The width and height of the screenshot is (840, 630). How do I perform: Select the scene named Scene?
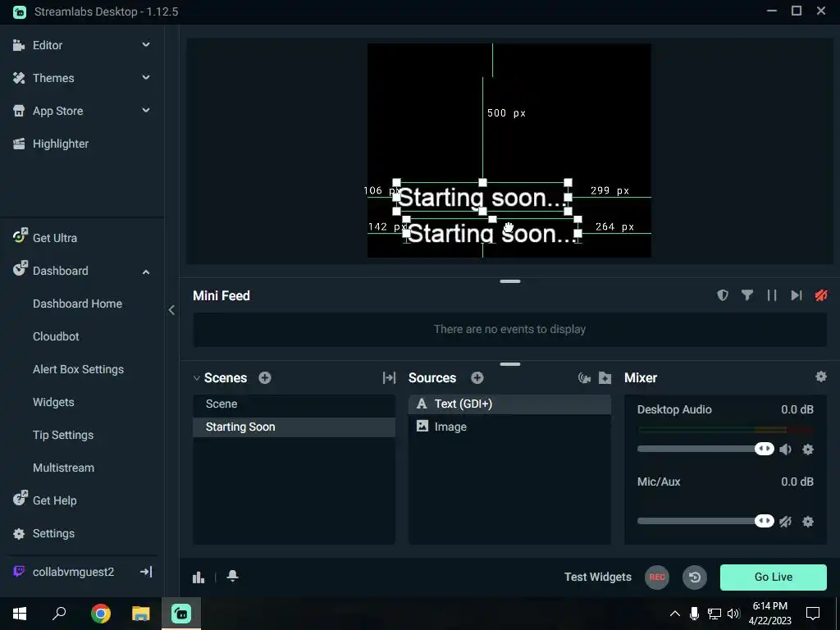294,404
